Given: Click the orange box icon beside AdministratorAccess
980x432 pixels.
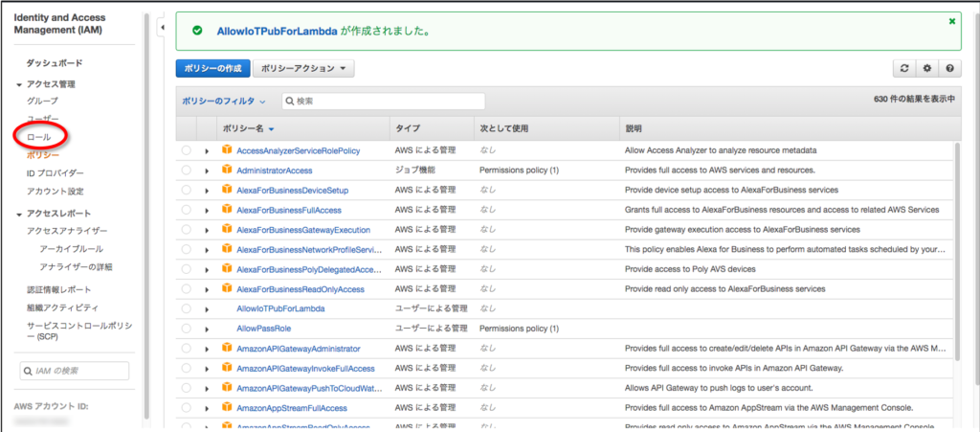Looking at the screenshot, I should tap(228, 170).
